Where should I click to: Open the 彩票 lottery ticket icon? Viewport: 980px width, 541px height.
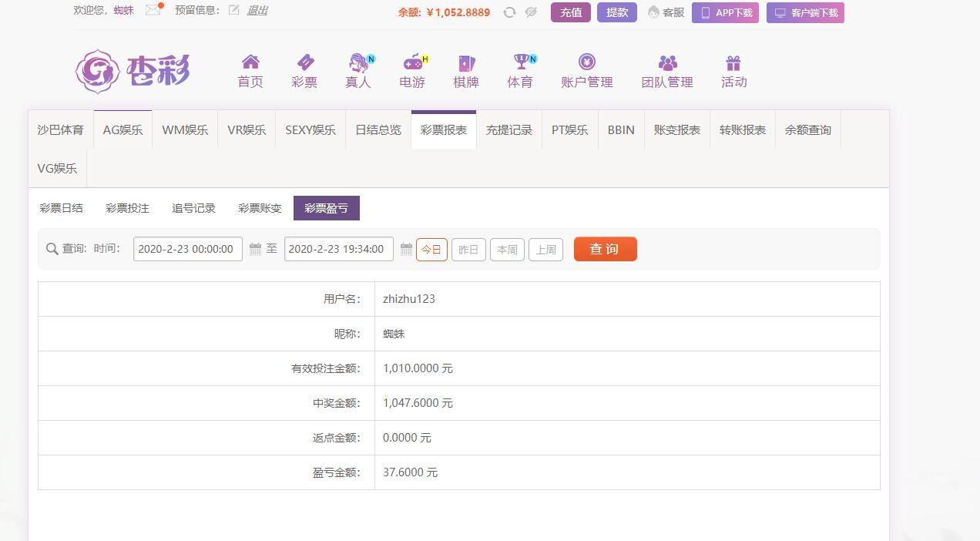point(304,62)
